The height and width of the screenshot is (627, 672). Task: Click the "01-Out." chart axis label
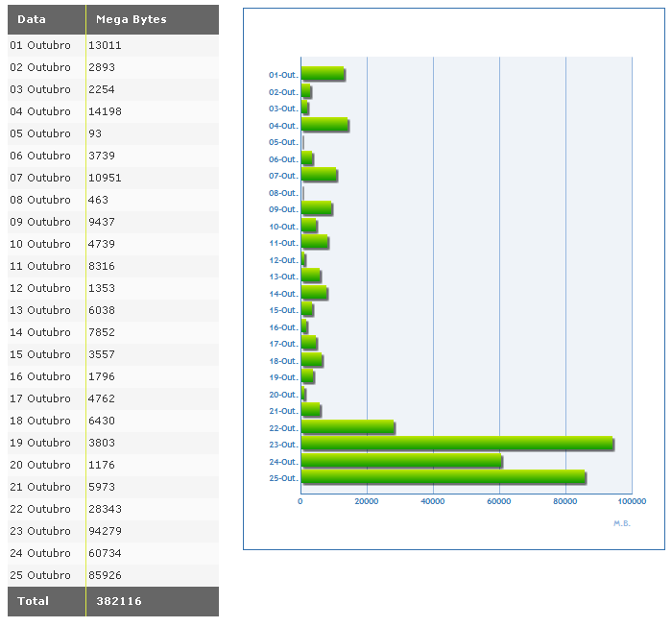(x=283, y=75)
